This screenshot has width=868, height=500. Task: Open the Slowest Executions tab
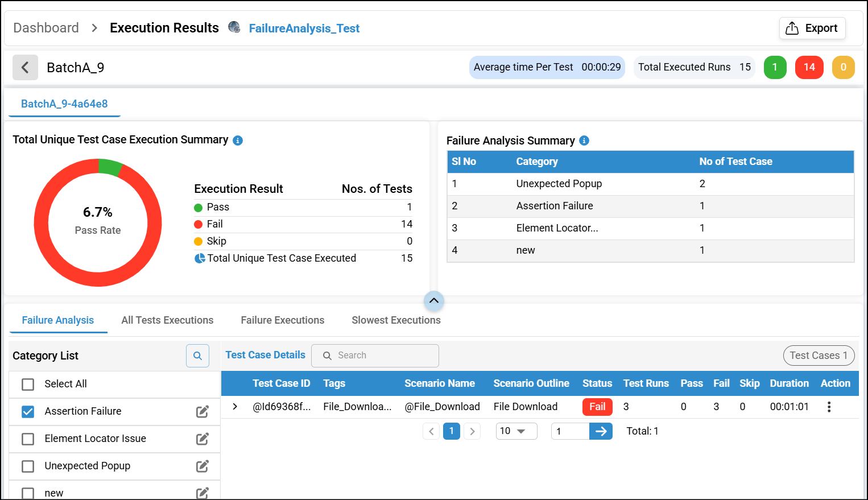coord(396,320)
